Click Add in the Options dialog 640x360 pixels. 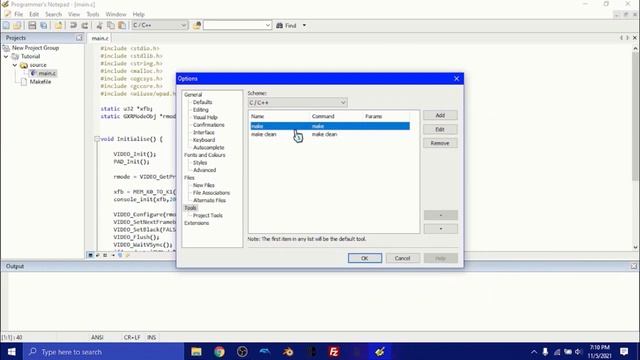click(x=440, y=116)
